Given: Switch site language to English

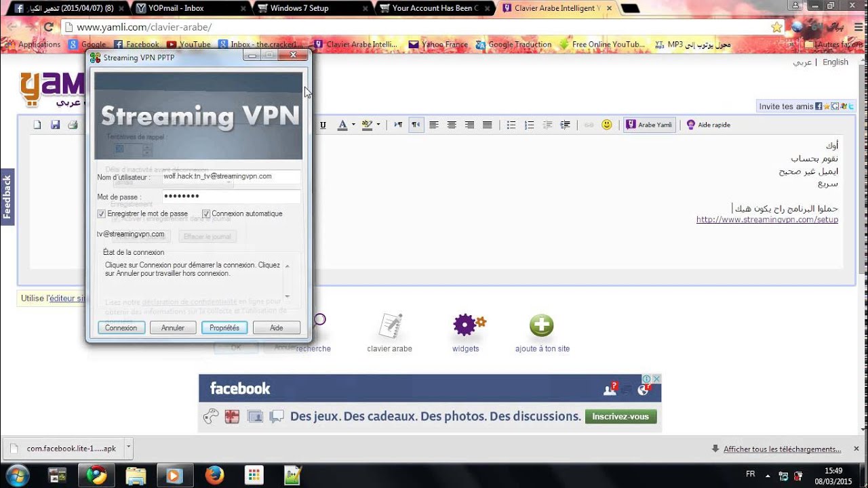Looking at the screenshot, I should (x=835, y=62).
